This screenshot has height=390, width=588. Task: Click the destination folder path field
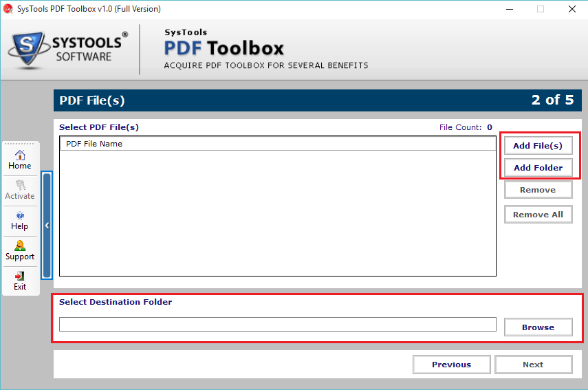click(x=278, y=325)
